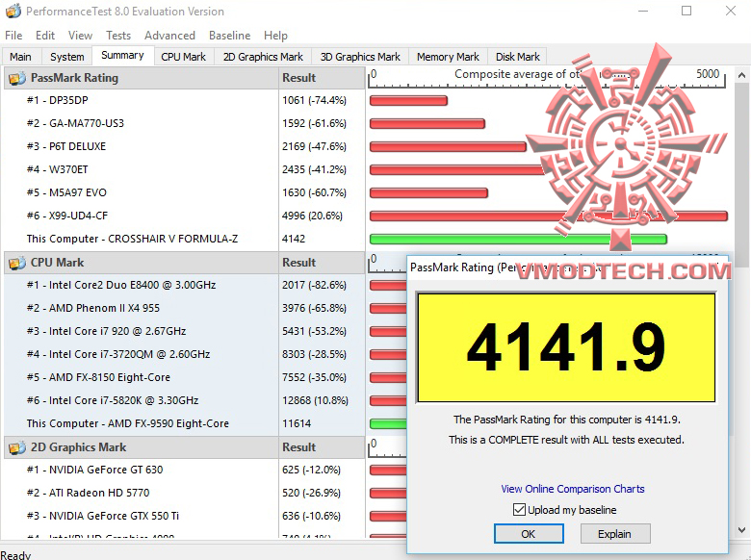The image size is (751, 560).
Task: Go to the CPU Mark tab
Action: (x=184, y=57)
